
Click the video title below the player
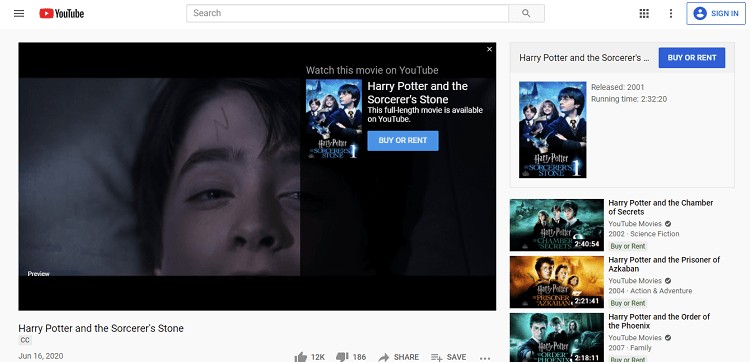click(x=101, y=329)
